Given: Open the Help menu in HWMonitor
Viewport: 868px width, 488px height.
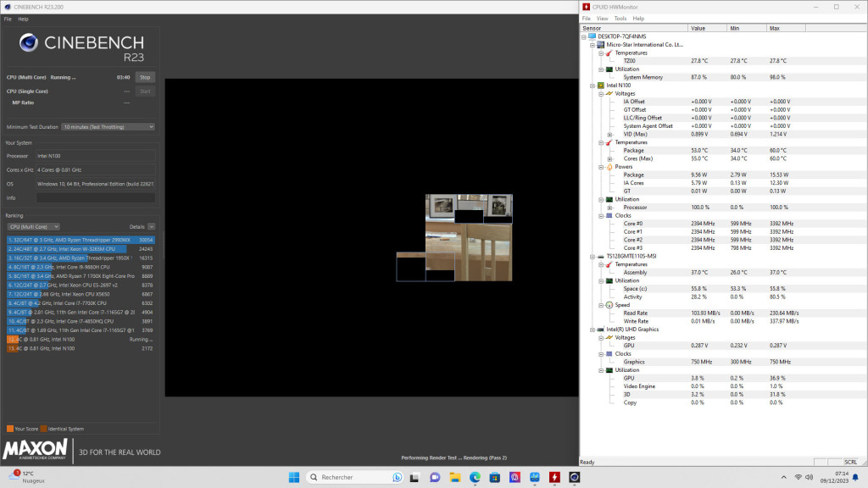Looking at the screenshot, I should tap(638, 19).
